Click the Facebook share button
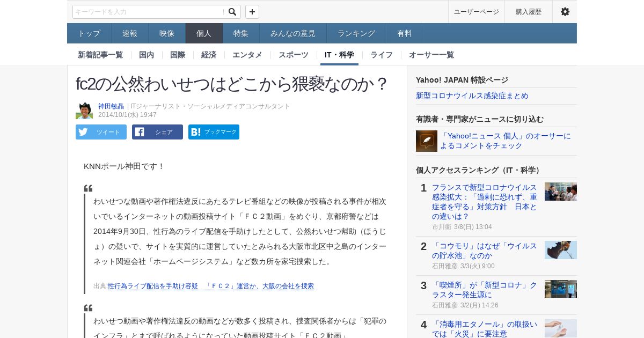The width and height of the screenshot is (644, 338). tap(157, 132)
